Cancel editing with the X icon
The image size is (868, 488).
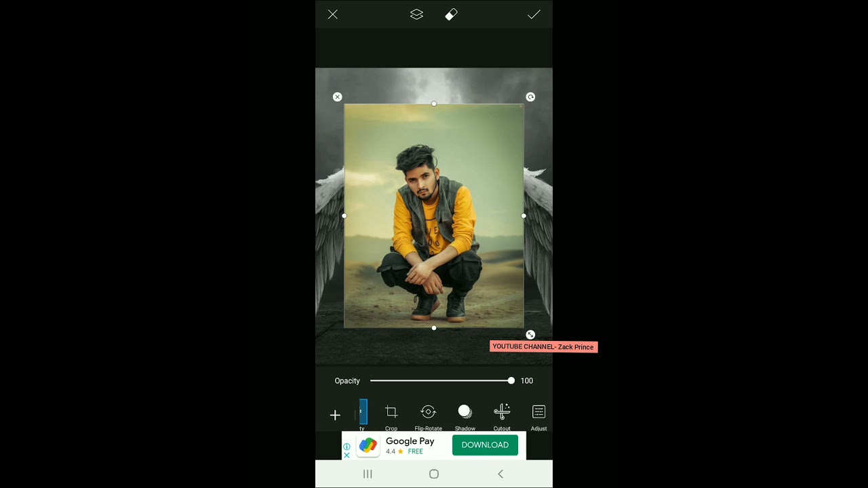tap(333, 14)
